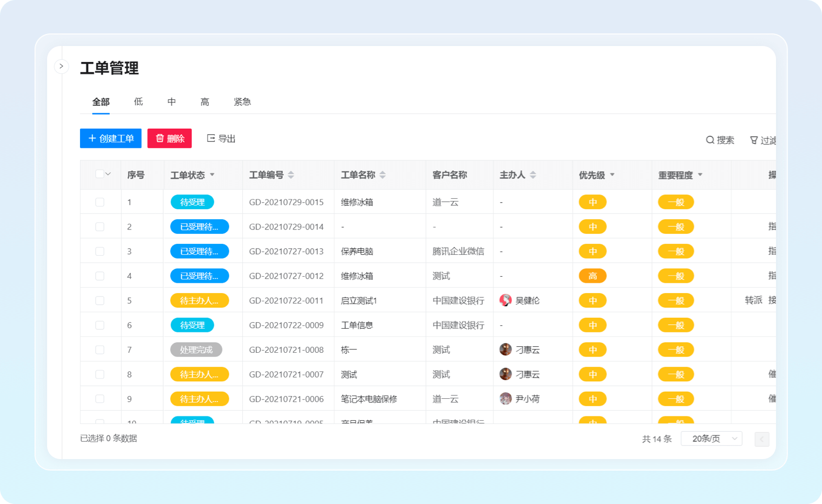The width and height of the screenshot is (822, 504).
Task: Click 尹小荷 avatar in row 9
Action: point(505,399)
